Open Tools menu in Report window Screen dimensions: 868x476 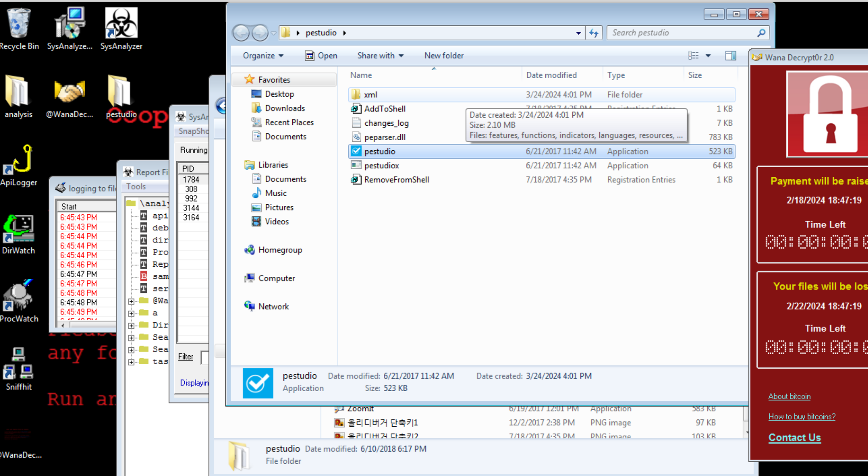136,187
